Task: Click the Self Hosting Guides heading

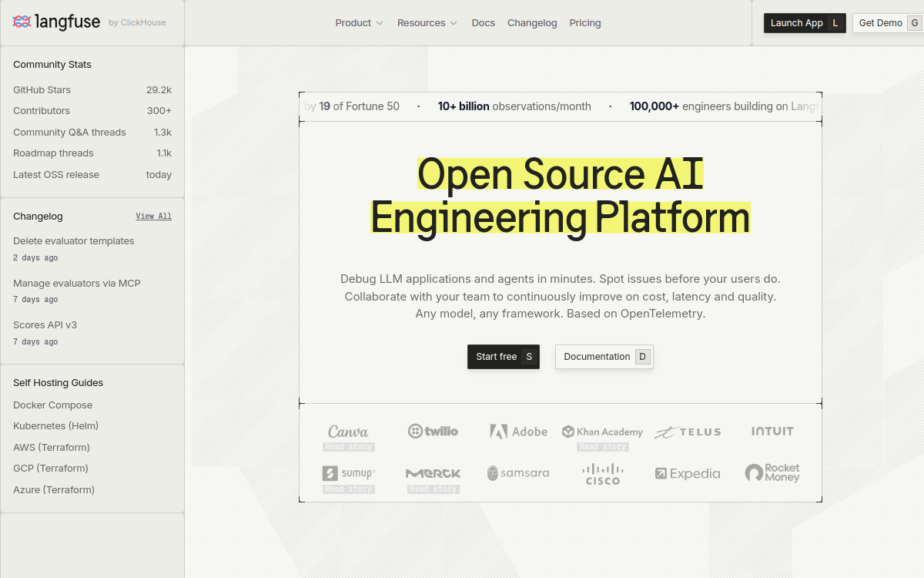Action: pos(58,383)
